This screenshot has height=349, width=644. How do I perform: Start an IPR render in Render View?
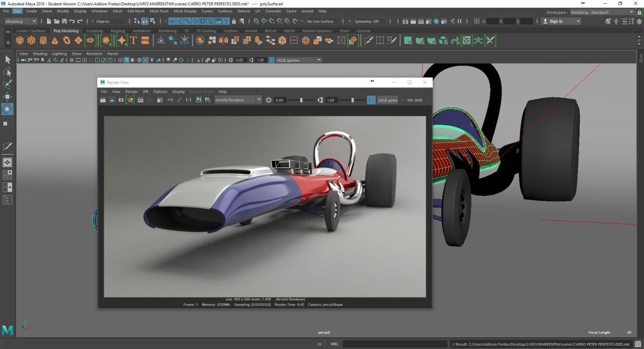(130, 100)
